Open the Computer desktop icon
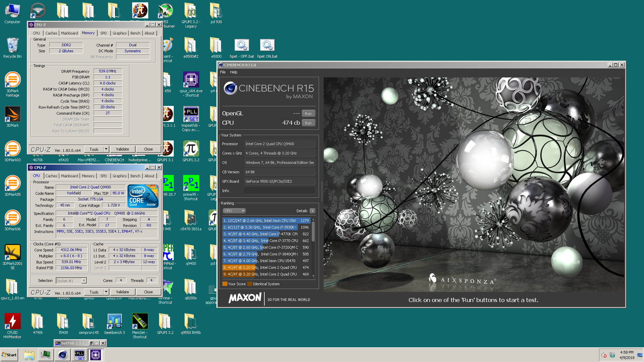 click(12, 13)
